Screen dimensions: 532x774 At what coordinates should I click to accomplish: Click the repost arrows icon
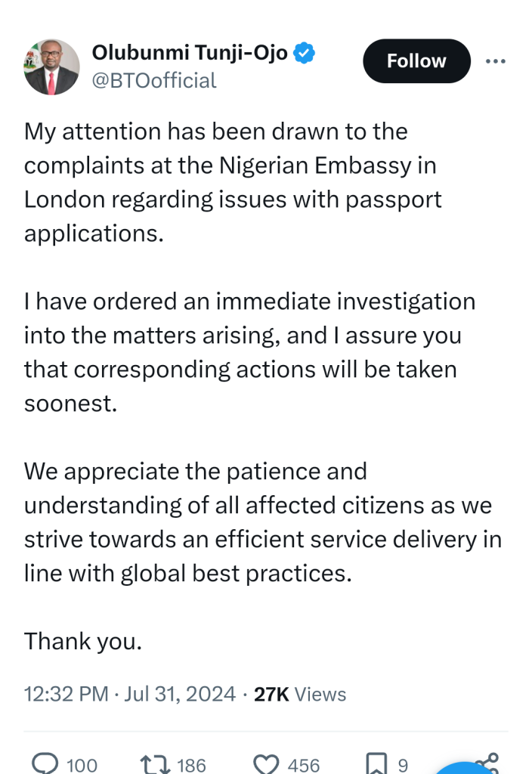point(154,764)
